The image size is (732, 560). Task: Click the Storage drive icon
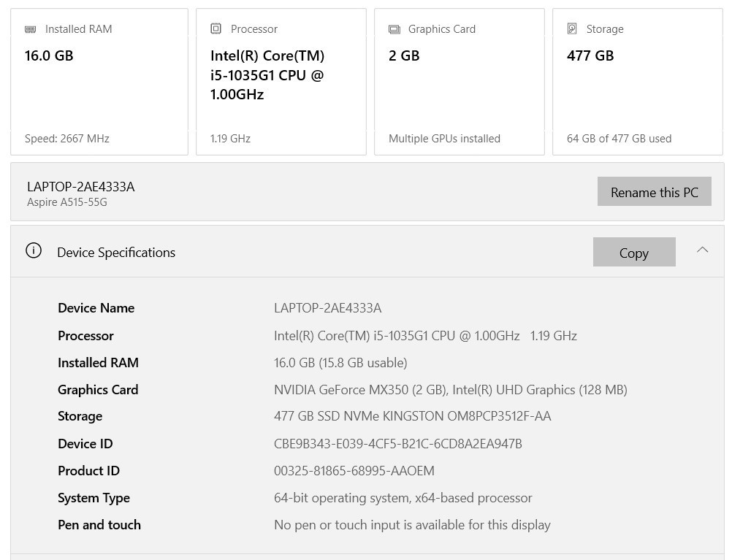click(572, 28)
